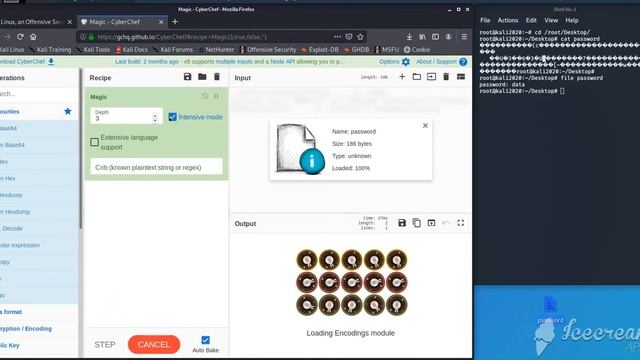
Task: Open the Firefox hamburger menu
Action: 464,37
